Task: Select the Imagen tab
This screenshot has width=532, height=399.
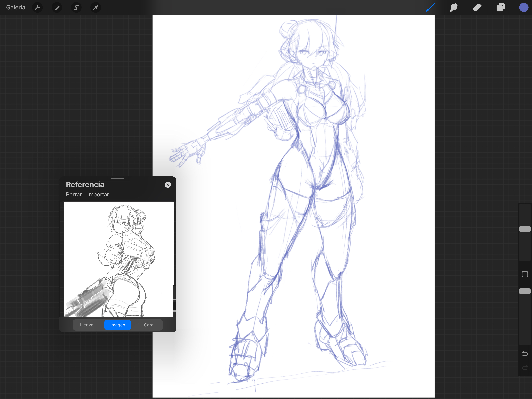Action: [118, 325]
